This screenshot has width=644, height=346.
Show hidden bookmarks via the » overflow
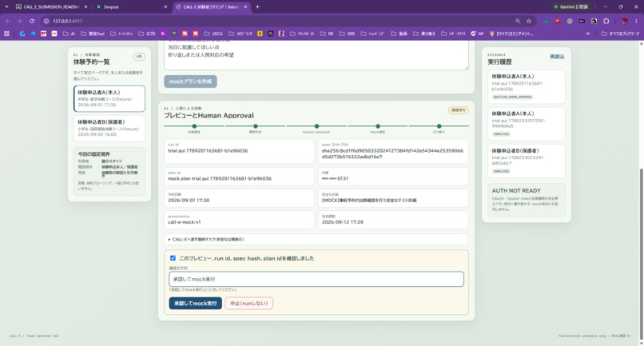click(588, 34)
